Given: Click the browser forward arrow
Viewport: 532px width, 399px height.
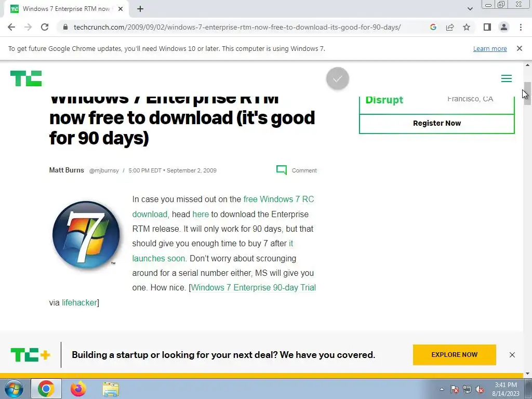Looking at the screenshot, I should (28, 27).
